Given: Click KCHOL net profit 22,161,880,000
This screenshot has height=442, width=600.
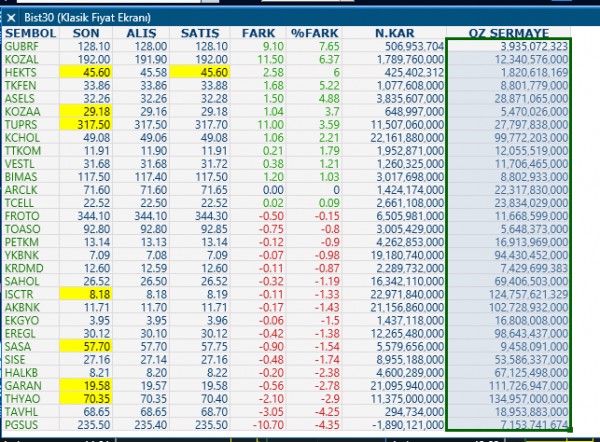Looking at the screenshot, I should [407, 138].
